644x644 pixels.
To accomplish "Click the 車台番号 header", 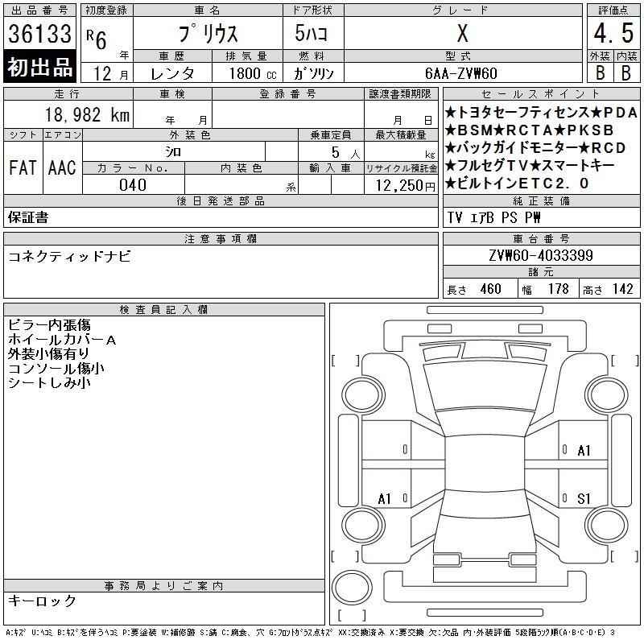I will [x=541, y=238].
